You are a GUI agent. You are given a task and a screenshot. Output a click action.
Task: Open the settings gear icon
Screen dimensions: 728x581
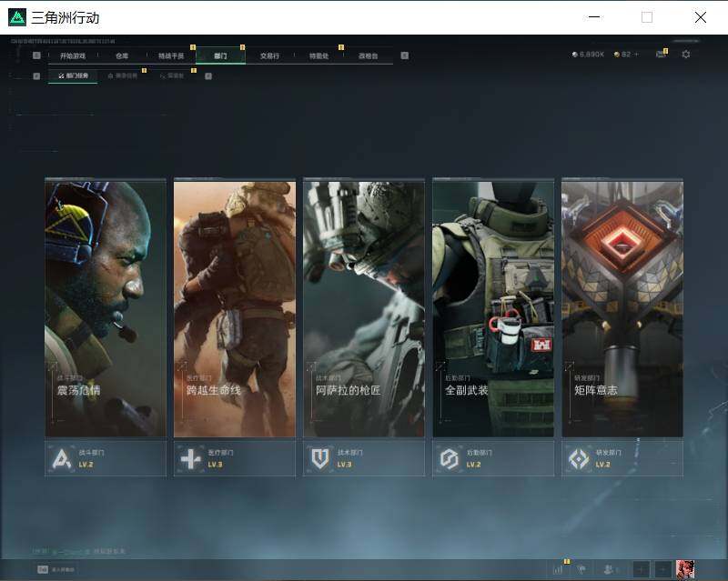point(686,55)
